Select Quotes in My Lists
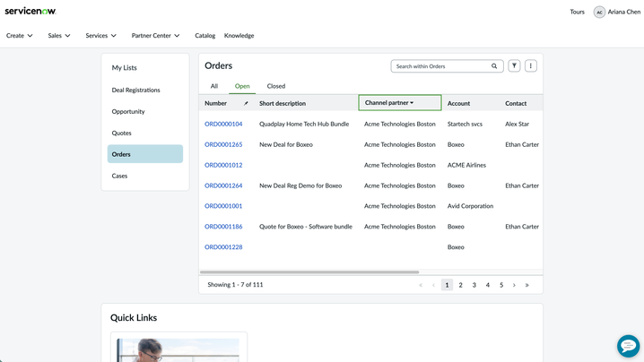 tap(122, 133)
